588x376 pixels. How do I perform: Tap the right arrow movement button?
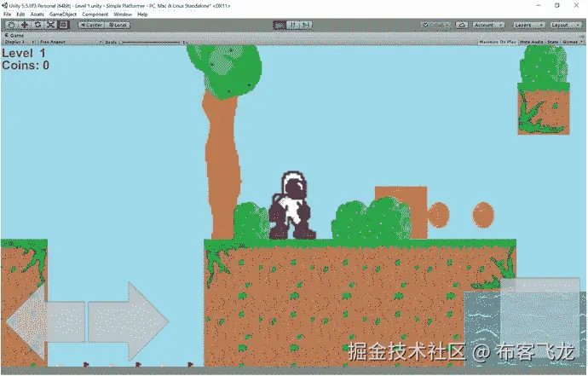pos(128,321)
